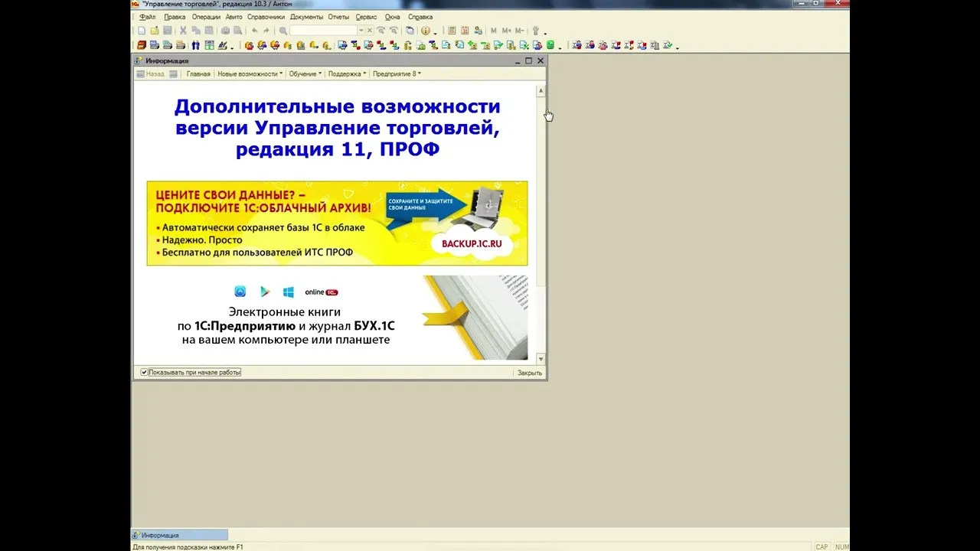The height and width of the screenshot is (551, 980).
Task: Click the Windows list icon in toolbar
Action: (x=410, y=31)
